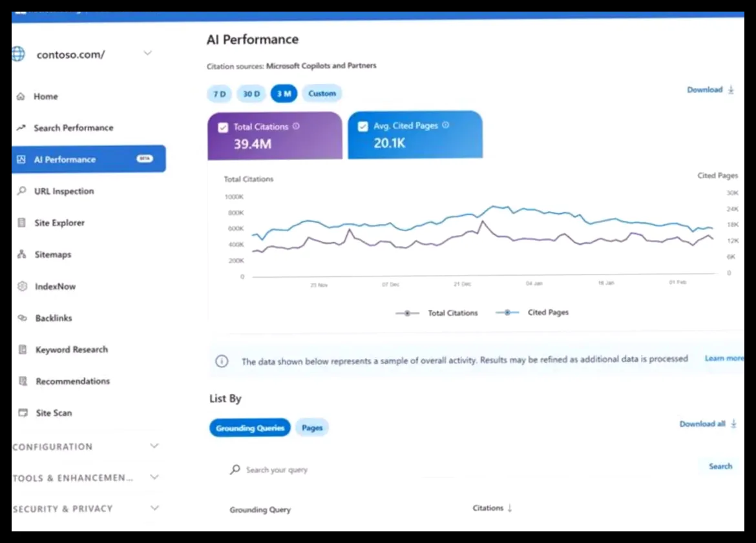Uncheck the Total Citations checkbox
The width and height of the screenshot is (756, 543).
[223, 127]
